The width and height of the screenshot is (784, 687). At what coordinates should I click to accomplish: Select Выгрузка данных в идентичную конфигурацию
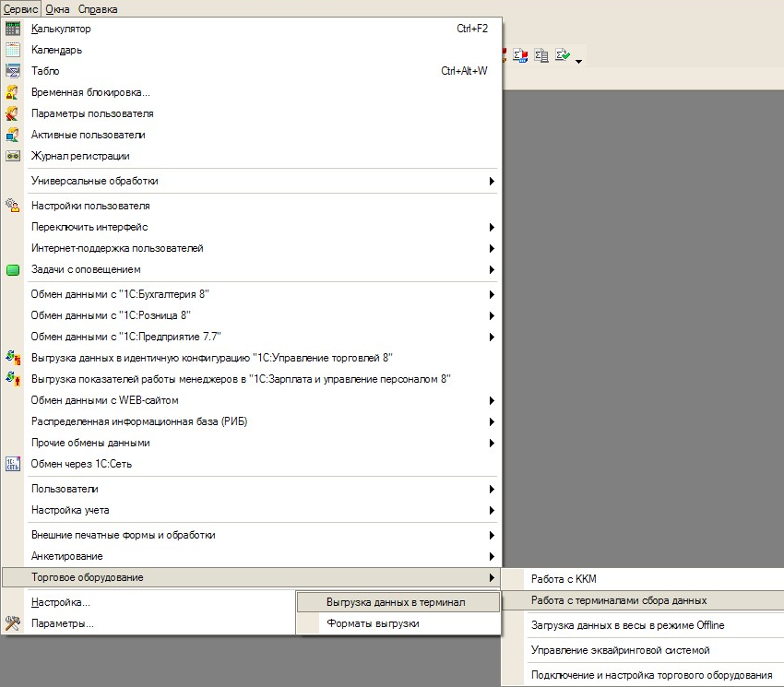coord(251,358)
